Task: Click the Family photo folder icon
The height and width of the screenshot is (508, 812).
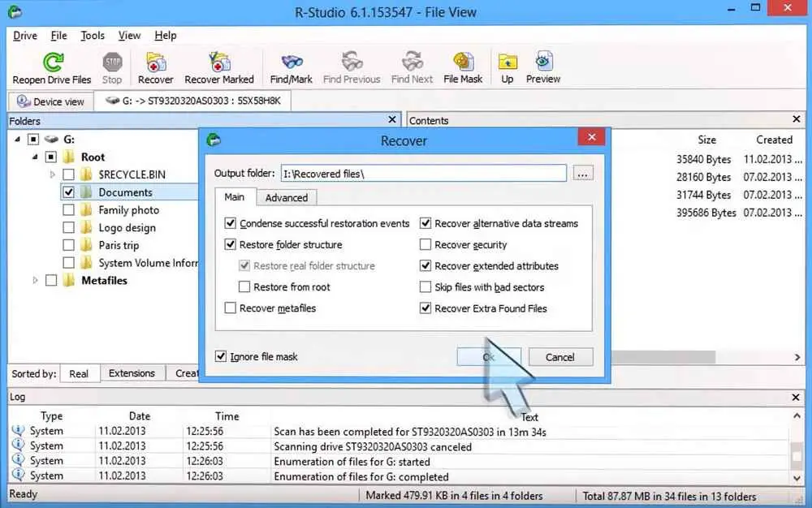Action: (86, 209)
